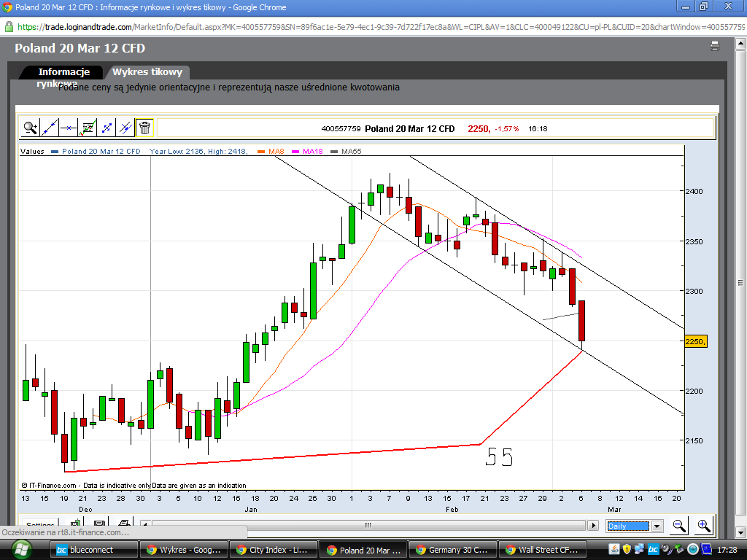This screenshot has height=560, width=747.
Task: Click the printer icon in the page header
Action: 715,46
